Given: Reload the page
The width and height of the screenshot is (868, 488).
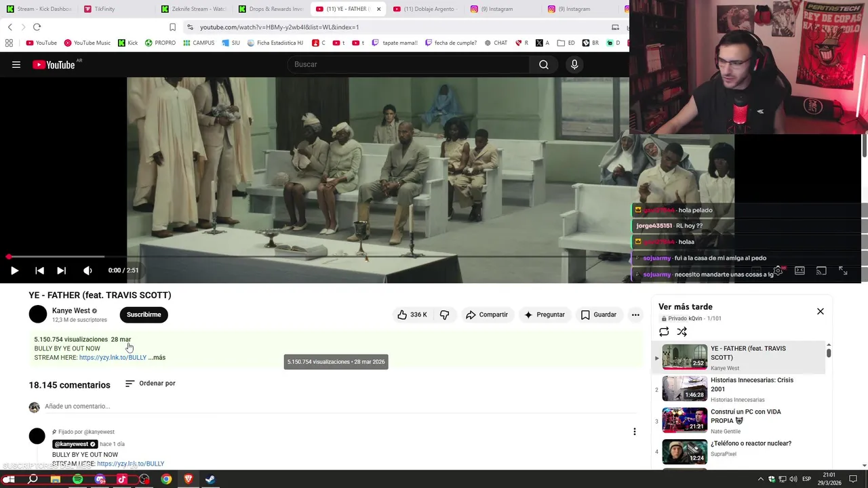Looking at the screenshot, I should pyautogui.click(x=37, y=27).
